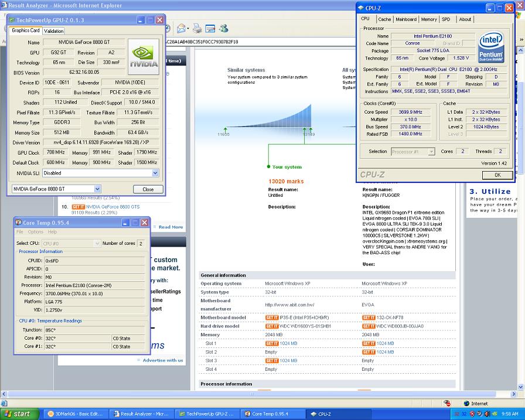Viewport: 525px width, 420px height.
Task: Click the IE address bar URL field
Action: [260, 42]
